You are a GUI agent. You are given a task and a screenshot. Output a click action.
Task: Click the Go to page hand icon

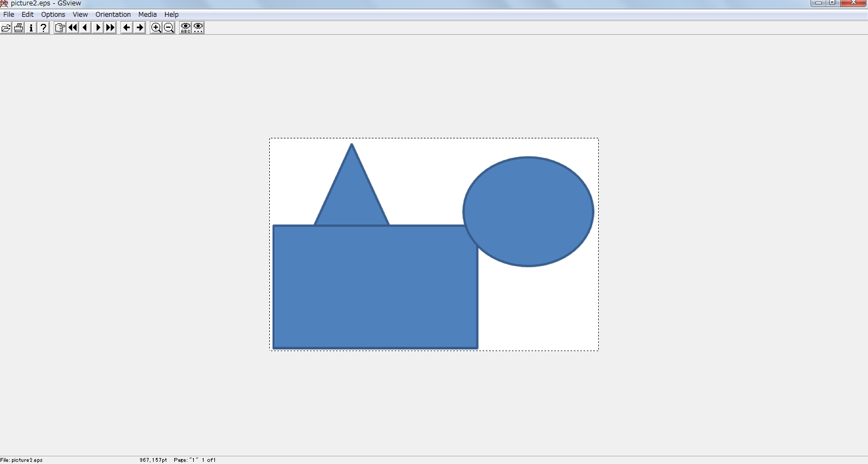pos(60,28)
